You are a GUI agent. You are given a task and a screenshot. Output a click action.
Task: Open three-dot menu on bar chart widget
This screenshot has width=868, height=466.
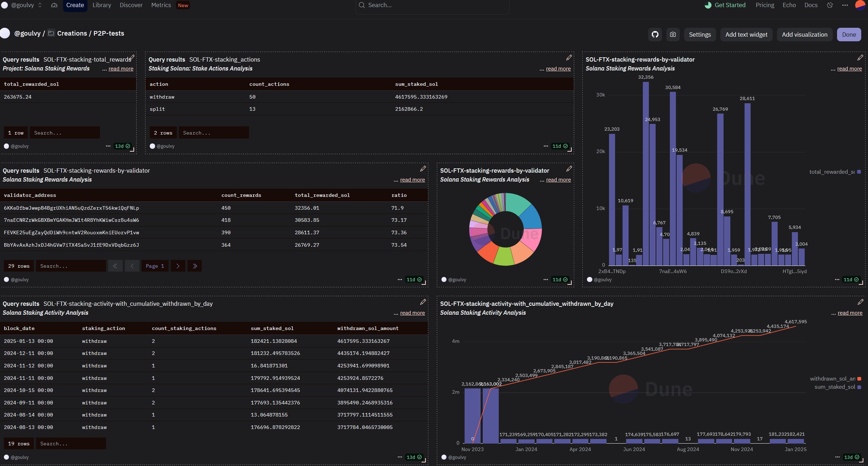tap(837, 279)
